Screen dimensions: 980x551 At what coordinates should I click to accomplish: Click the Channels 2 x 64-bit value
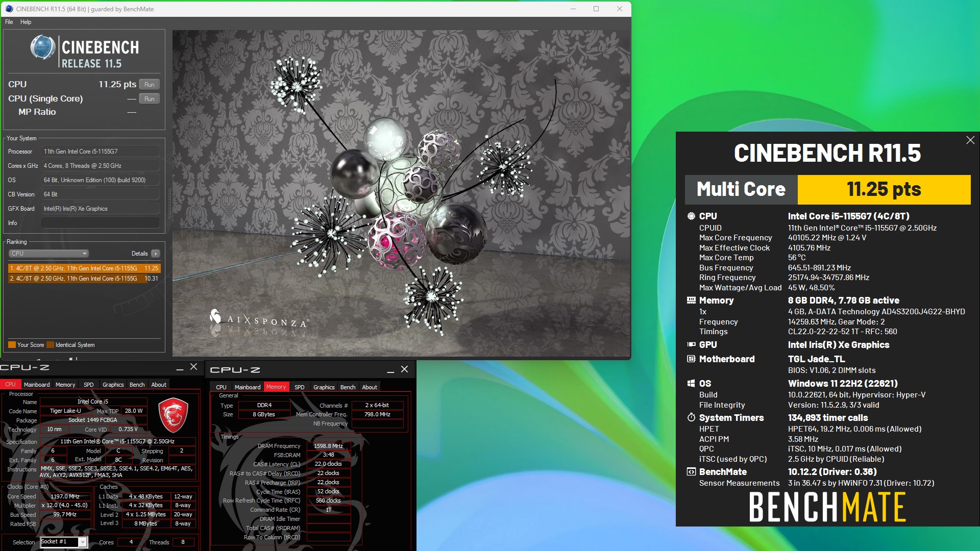click(x=377, y=405)
